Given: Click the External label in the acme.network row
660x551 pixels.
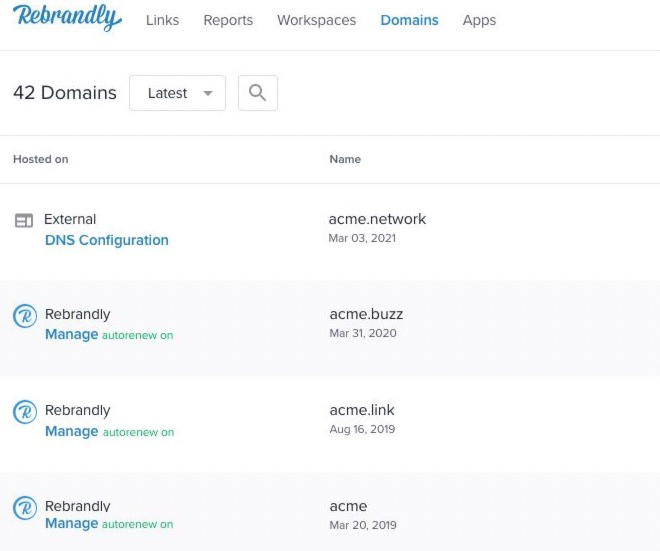Looking at the screenshot, I should [x=70, y=219].
